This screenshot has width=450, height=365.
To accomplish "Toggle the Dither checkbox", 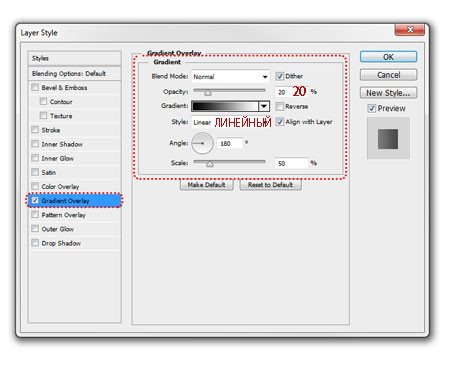I will pyautogui.click(x=280, y=76).
